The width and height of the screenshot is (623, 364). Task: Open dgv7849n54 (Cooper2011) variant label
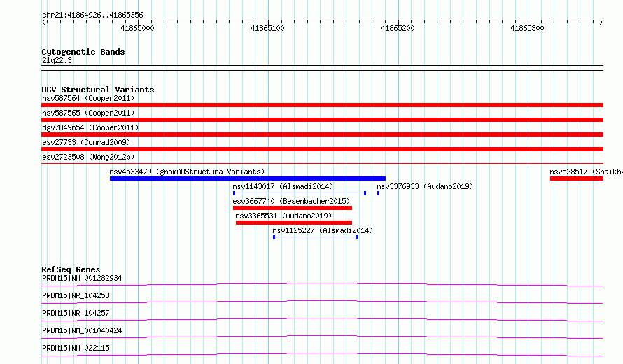tap(90, 127)
